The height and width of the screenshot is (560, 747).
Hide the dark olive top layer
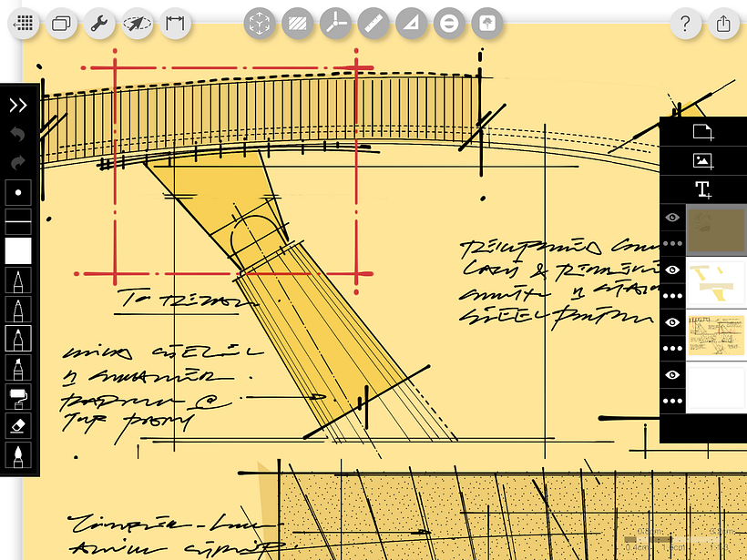point(672,218)
